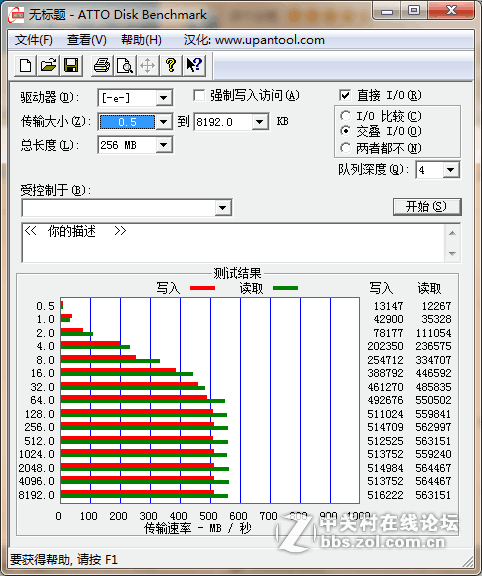This screenshot has width=482, height=576.
Task: Expand the 受控制于(B) combo box
Action: pos(222,208)
